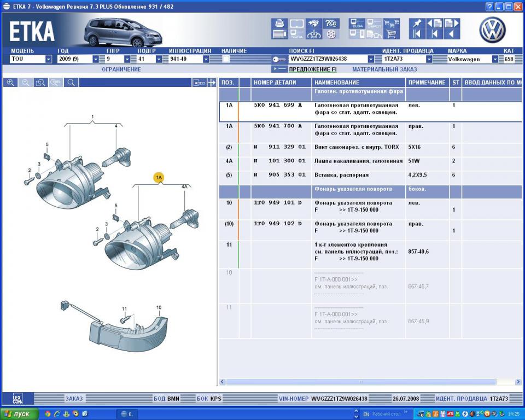The width and height of the screenshot is (525, 420).
Task: Click the plain magnifier icon
Action: coord(71,83)
